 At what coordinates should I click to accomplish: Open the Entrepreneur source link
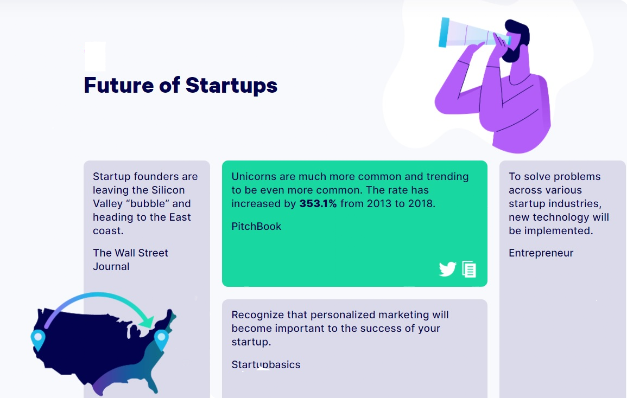[x=541, y=253]
